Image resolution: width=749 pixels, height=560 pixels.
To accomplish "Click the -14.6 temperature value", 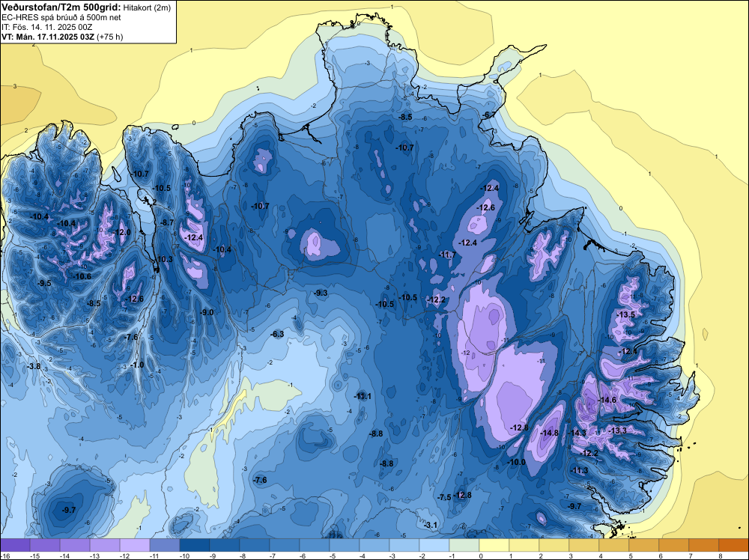I will (x=607, y=400).
